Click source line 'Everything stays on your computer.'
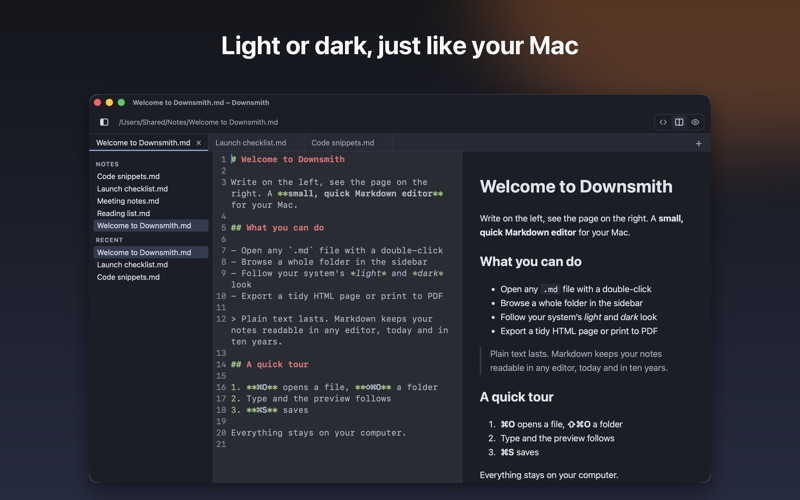Image resolution: width=800 pixels, height=500 pixels. pyautogui.click(x=318, y=433)
